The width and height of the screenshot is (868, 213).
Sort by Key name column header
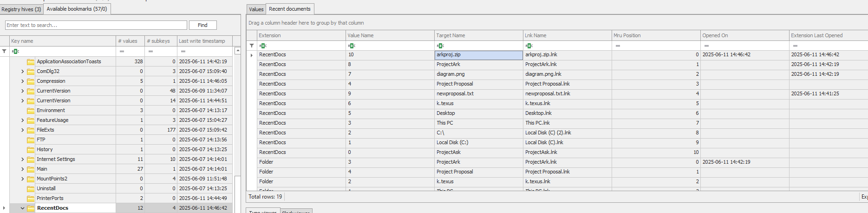coord(63,41)
